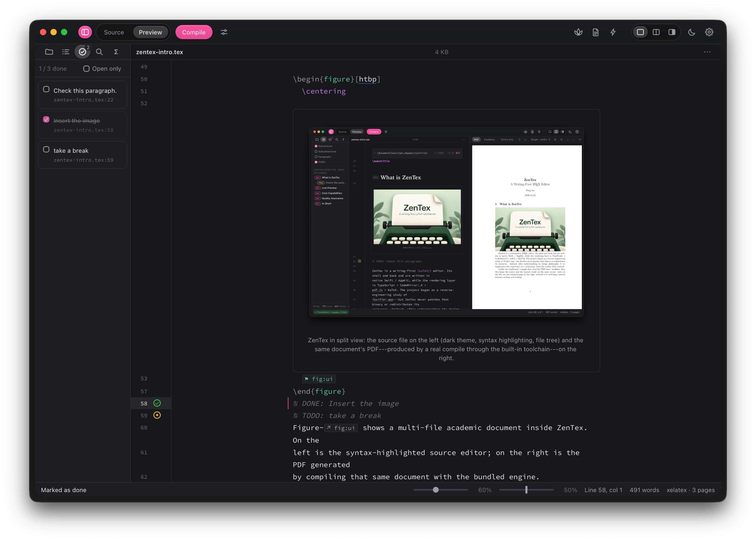Click the \begin{figure}[htbp] line

click(x=336, y=79)
